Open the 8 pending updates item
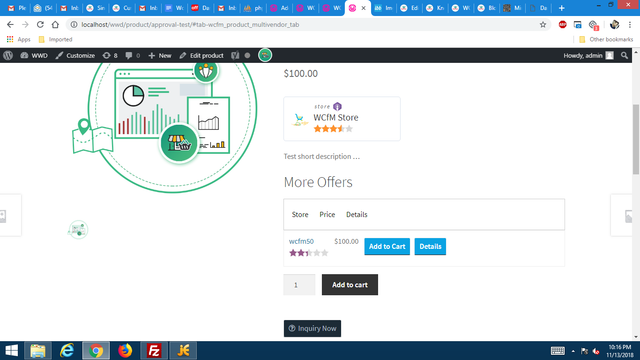Viewport: 640px width, 360px height. tap(110, 56)
